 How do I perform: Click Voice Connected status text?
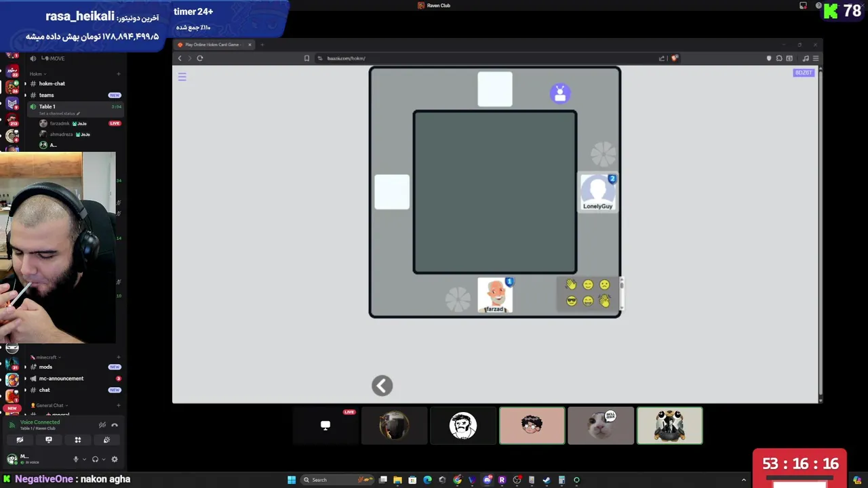pos(40,422)
